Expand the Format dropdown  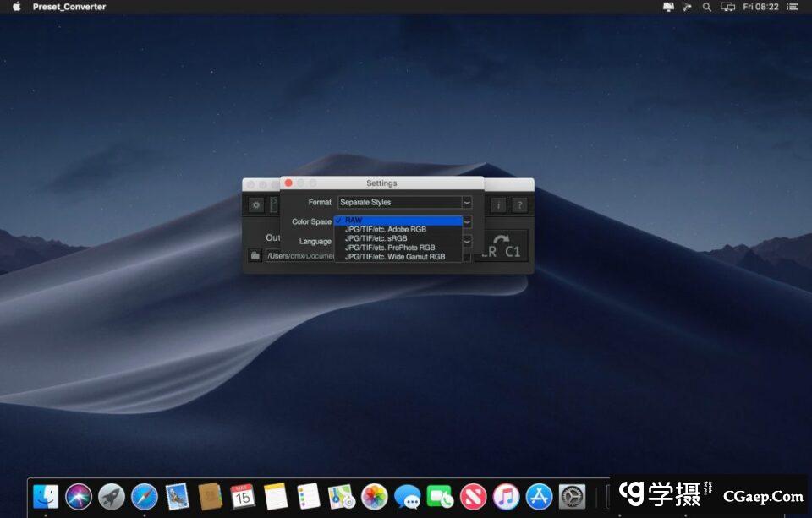pyautogui.click(x=467, y=203)
